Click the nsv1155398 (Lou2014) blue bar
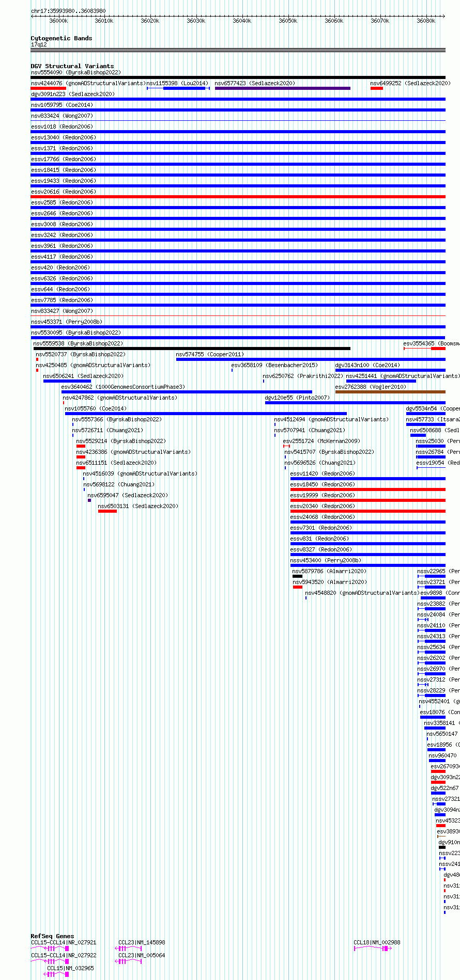The height and width of the screenshot is (980, 460). point(178,88)
